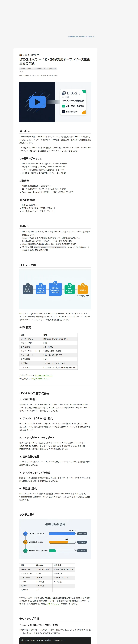Viewport: 138px width, 644px height.
Task: Click the 'LTX-2.3とは' heading
Action: [28, 265]
